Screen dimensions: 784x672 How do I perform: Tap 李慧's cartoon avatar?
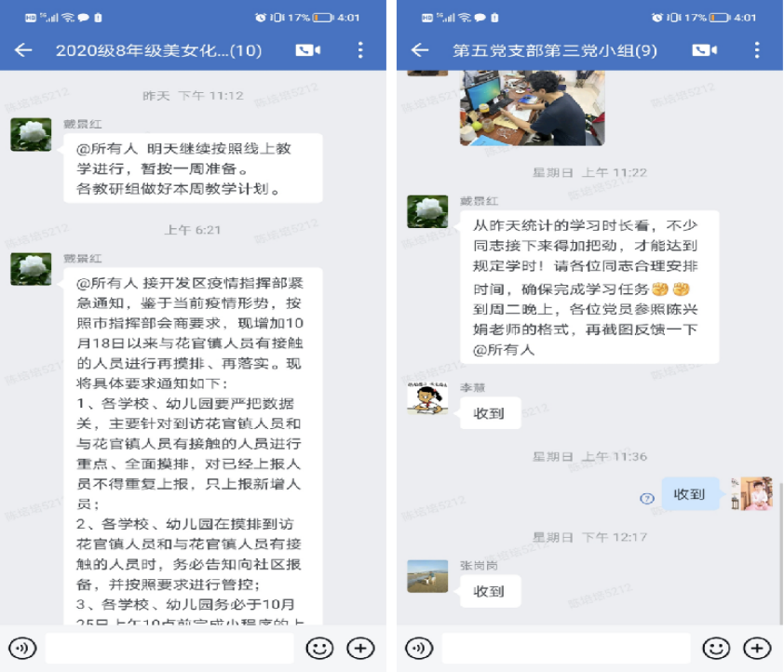pyautogui.click(x=427, y=398)
